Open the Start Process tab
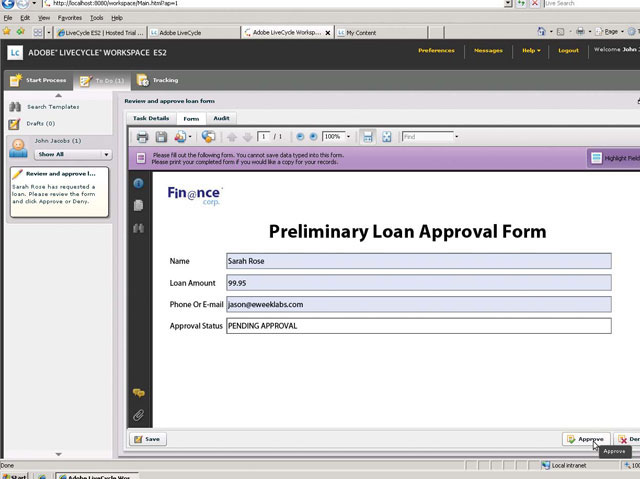Viewport: 640px width, 479px height. [38, 80]
